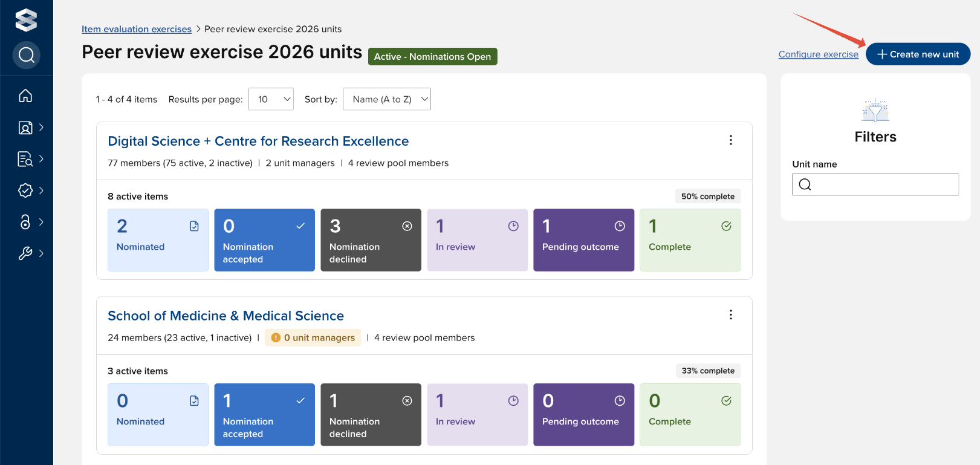Click the Symplectic logo in sidebar
Screen dimensions: 980x465
point(26,20)
